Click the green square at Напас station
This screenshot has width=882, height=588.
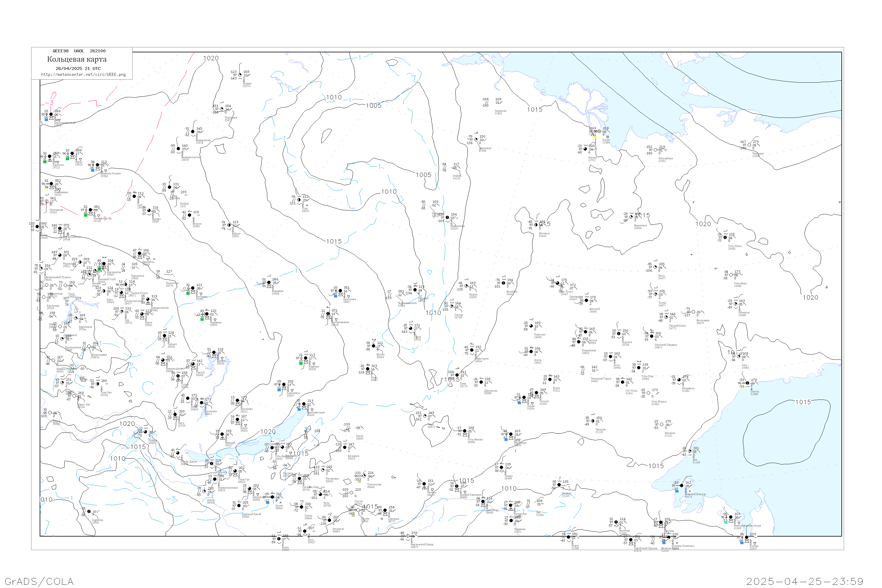(x=68, y=159)
